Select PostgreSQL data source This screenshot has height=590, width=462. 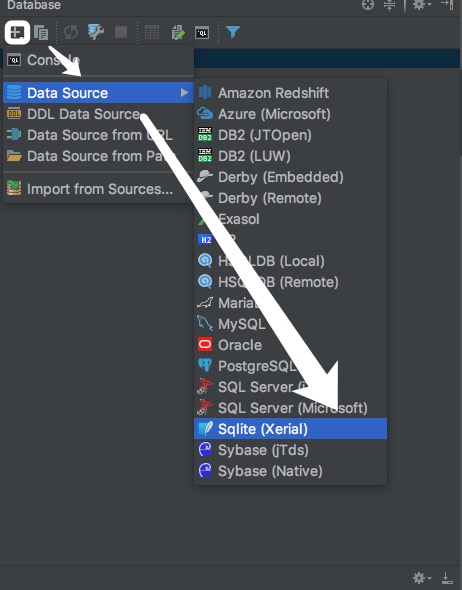[x=290, y=366]
